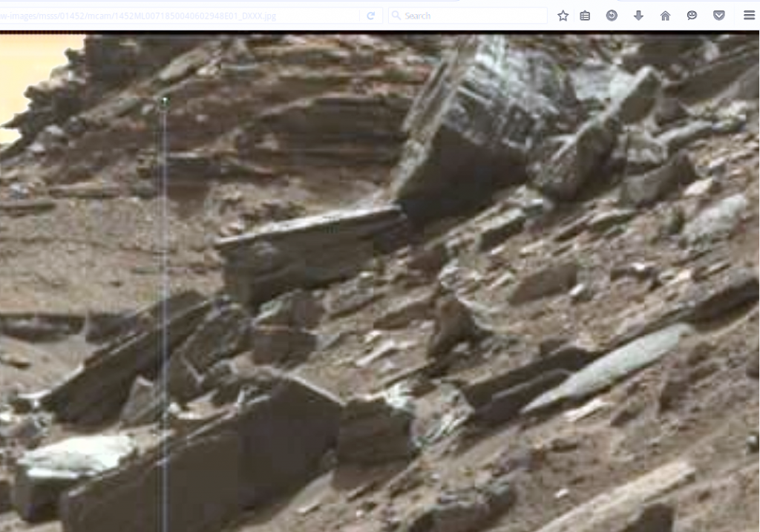Reload the page with the refresh button
Screen dimensions: 760x532
click(x=370, y=16)
